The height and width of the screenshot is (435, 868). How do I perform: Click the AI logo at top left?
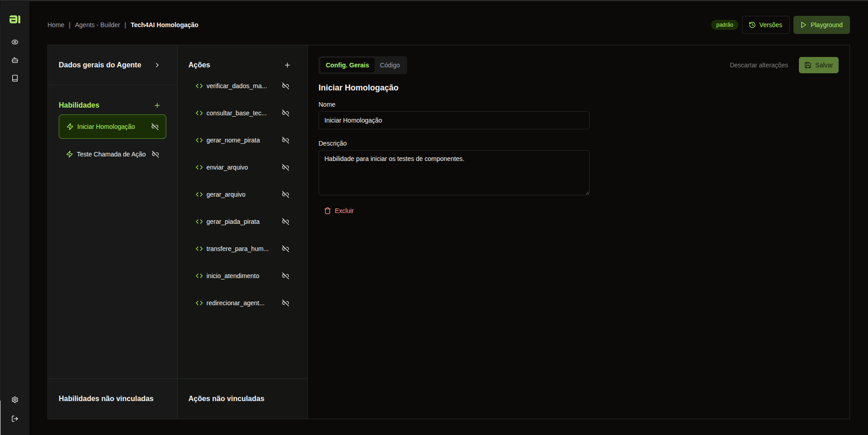[15, 19]
